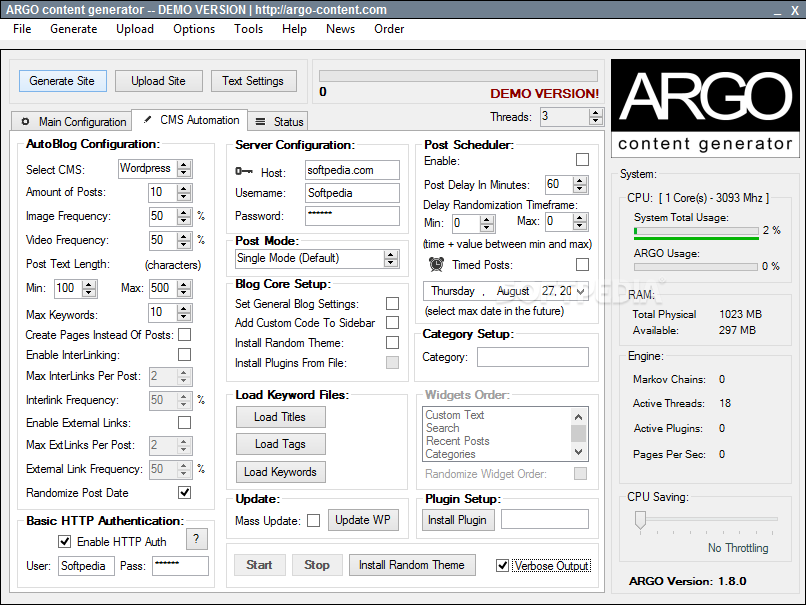806x605 pixels.
Task: Click the ARGO content generator logo
Action: click(705, 108)
